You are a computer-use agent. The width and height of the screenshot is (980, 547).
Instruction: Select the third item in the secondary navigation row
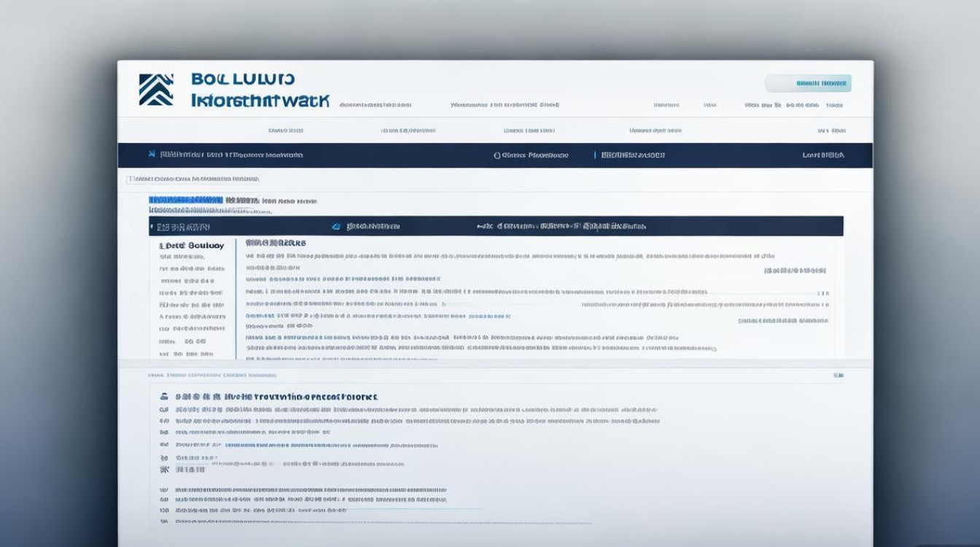[529, 131]
